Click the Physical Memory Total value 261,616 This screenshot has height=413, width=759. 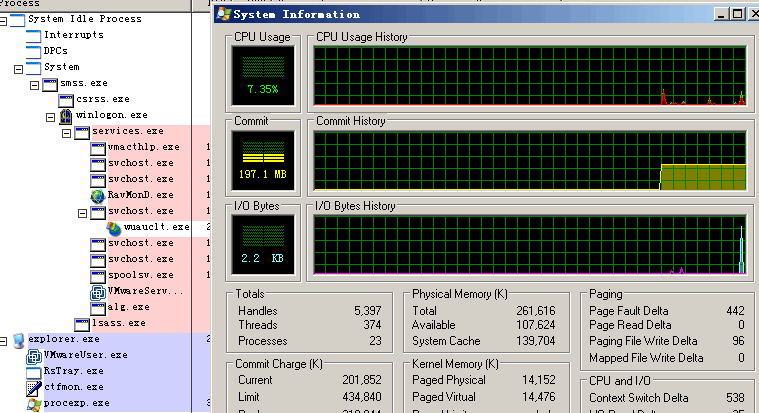pyautogui.click(x=535, y=311)
